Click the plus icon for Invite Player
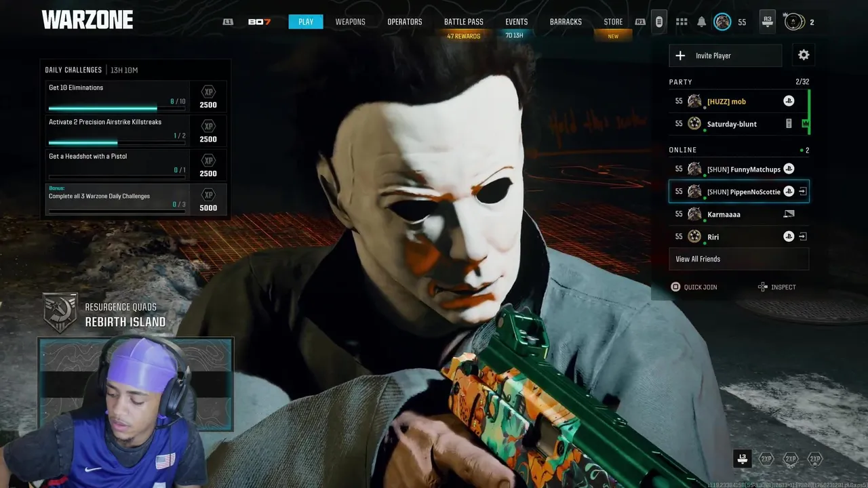The width and height of the screenshot is (868, 488). point(680,56)
